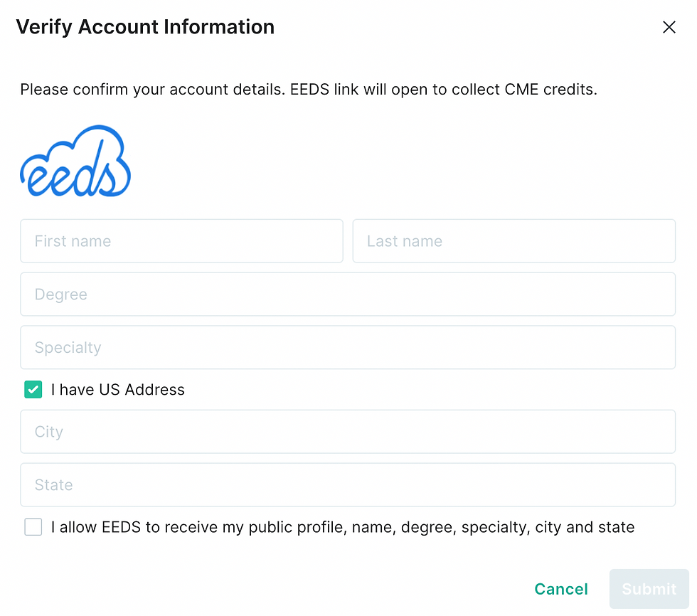
Task: Cancel the account verification
Action: 561,589
